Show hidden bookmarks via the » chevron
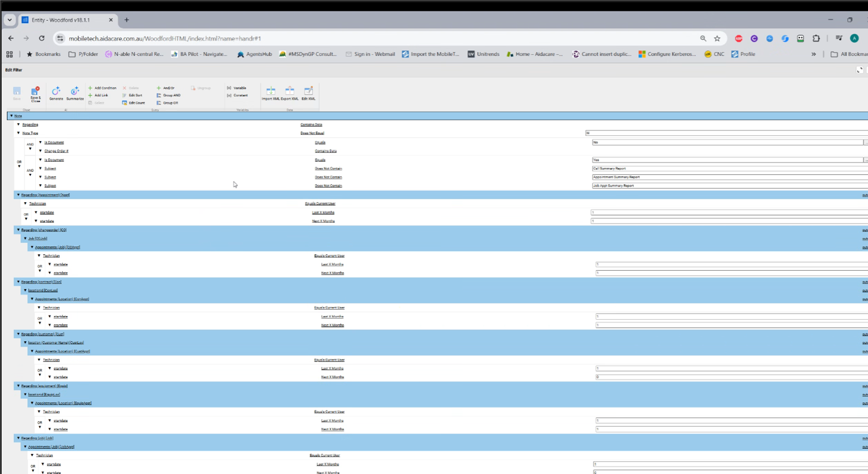 (813, 54)
